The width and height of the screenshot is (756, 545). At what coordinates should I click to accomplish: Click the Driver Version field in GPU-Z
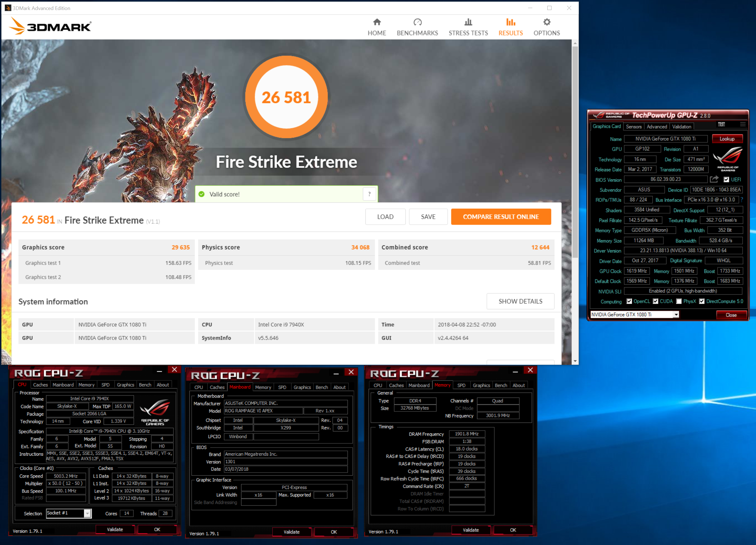[683, 250]
